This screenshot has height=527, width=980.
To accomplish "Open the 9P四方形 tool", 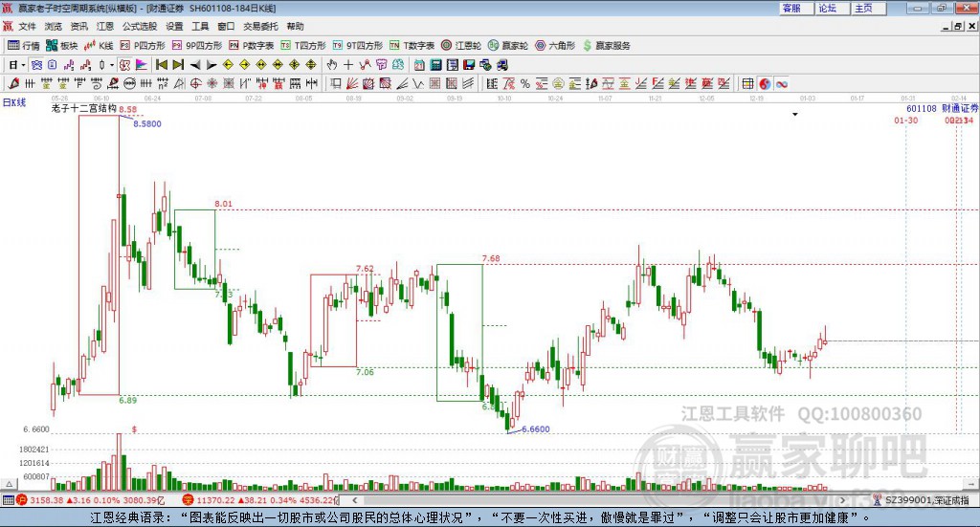I will pyautogui.click(x=197, y=46).
